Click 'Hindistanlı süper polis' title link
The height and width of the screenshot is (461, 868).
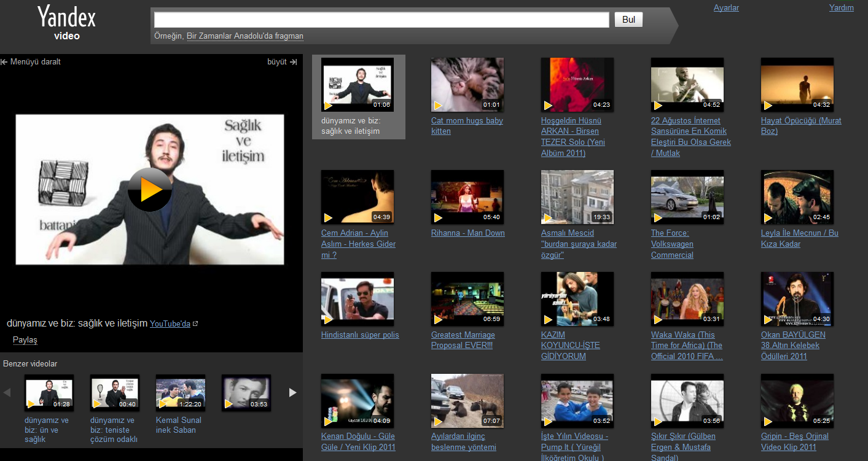360,335
